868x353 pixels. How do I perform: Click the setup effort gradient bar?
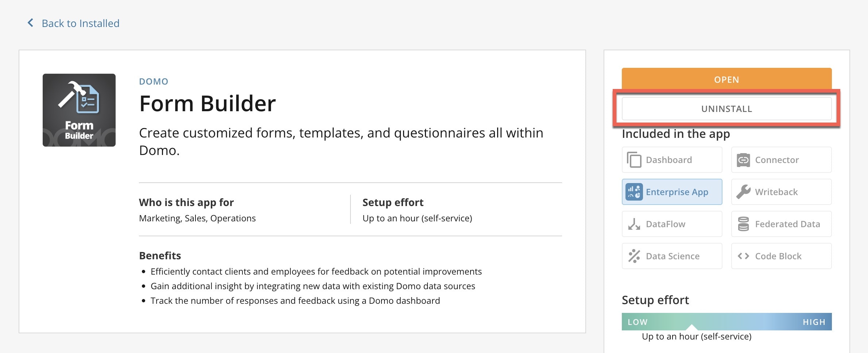point(726,322)
